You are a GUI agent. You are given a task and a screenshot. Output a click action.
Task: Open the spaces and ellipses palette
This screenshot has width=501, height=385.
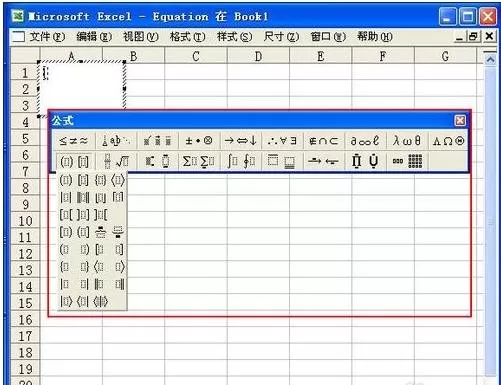(116, 141)
